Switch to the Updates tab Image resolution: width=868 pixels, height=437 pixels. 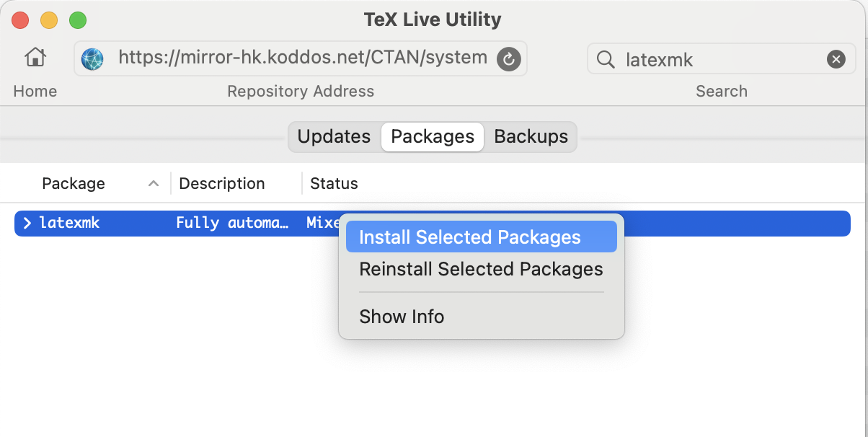coord(334,136)
